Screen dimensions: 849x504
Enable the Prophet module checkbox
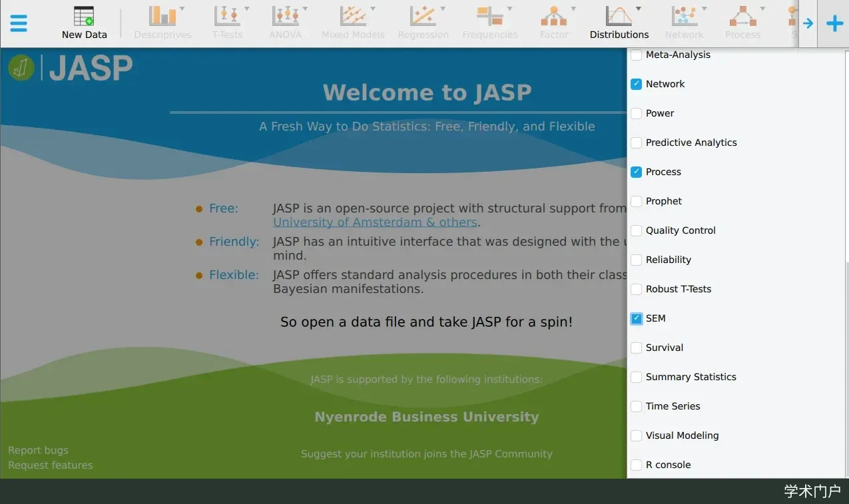[x=636, y=201]
